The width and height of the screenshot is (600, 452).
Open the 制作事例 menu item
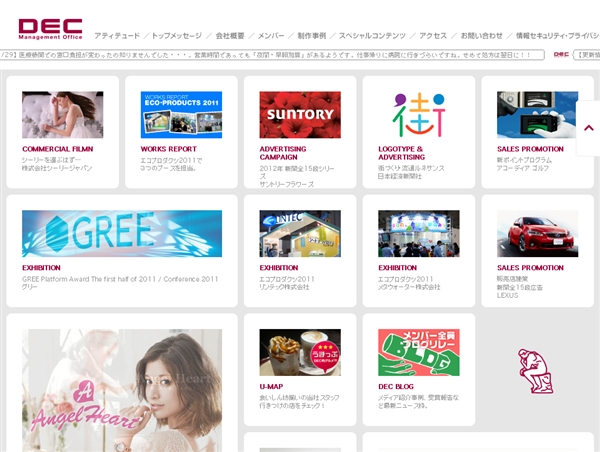(311, 36)
